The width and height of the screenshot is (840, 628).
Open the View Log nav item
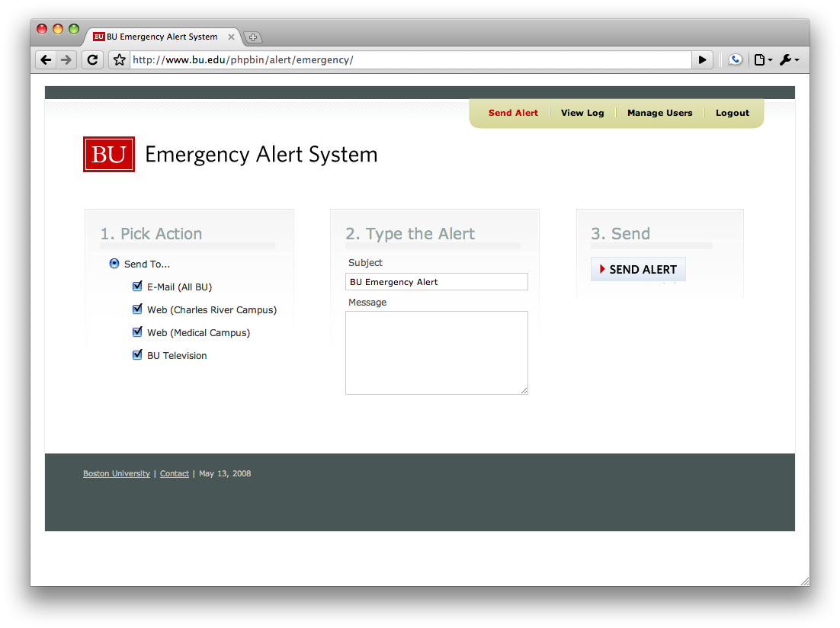[582, 113]
